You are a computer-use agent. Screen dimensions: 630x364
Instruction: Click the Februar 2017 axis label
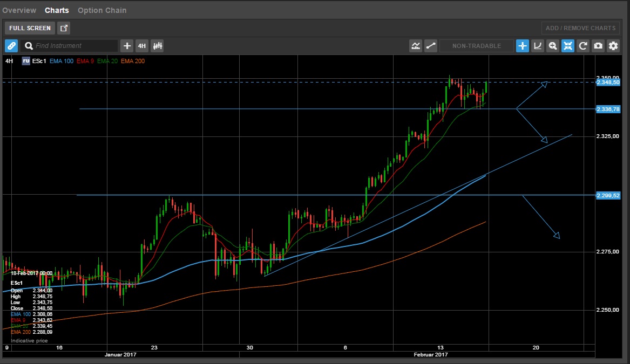[431, 354]
